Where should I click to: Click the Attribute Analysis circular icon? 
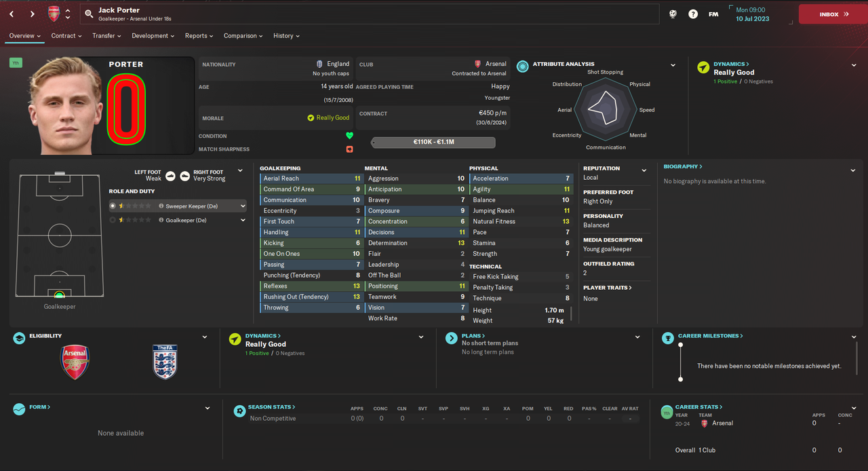click(x=523, y=66)
